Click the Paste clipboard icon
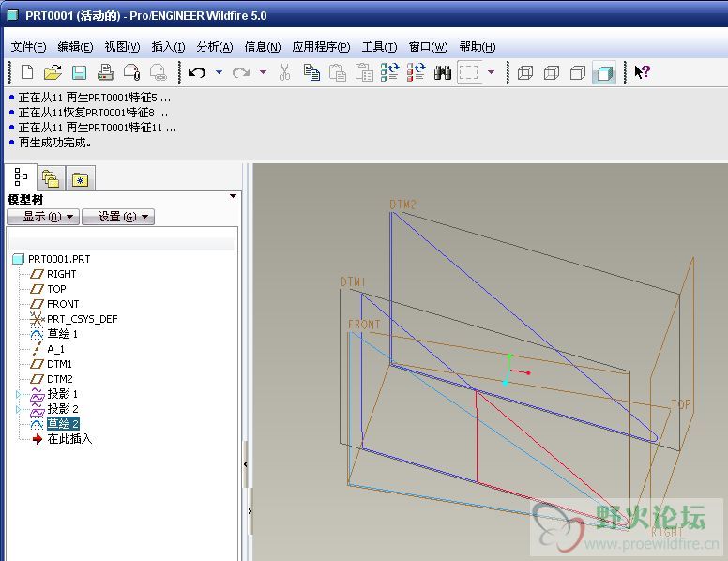Image resolution: width=728 pixels, height=561 pixels. (338, 72)
